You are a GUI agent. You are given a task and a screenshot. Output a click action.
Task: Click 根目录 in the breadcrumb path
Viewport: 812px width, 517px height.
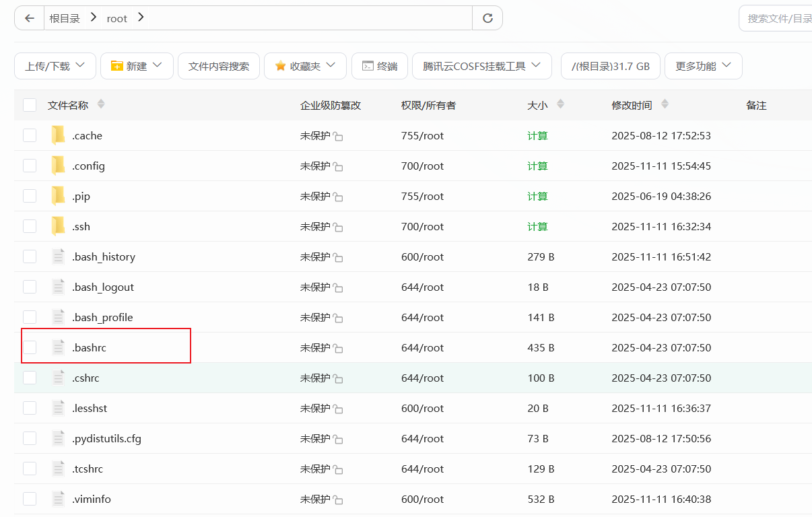(65, 18)
